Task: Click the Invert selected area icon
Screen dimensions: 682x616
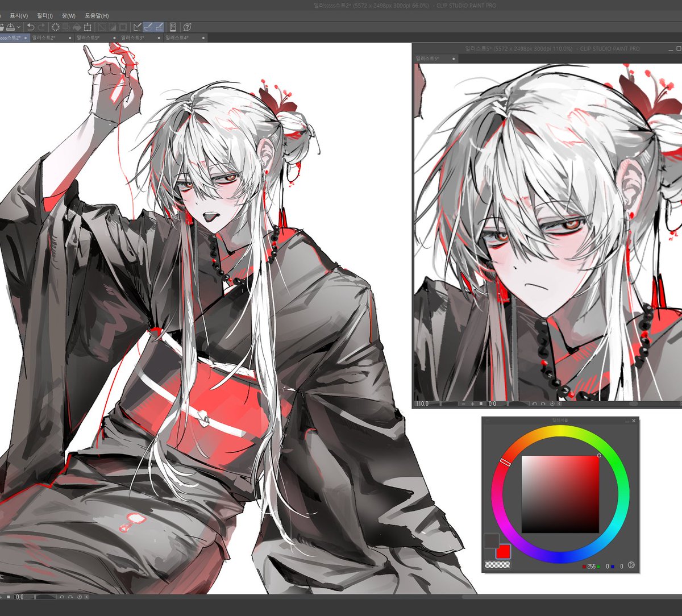Action: [x=112, y=27]
